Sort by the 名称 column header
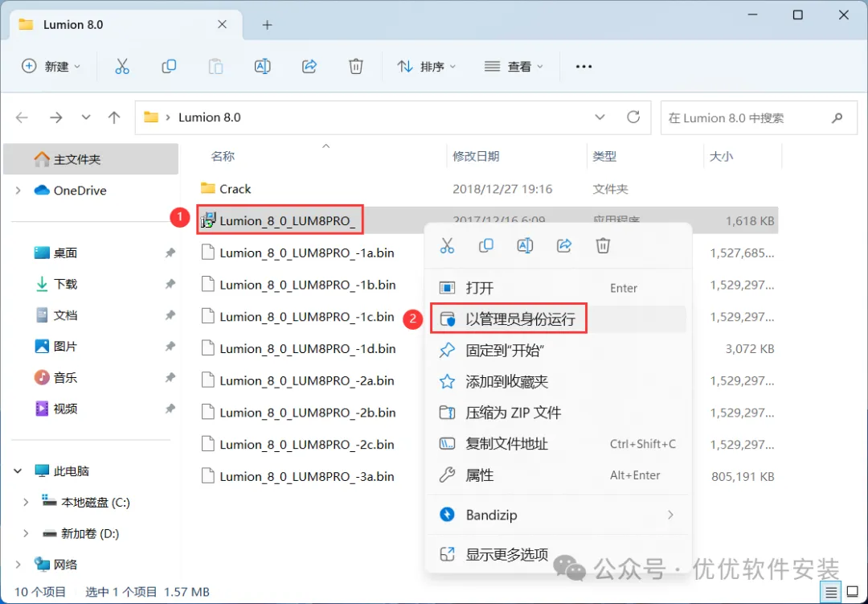Image resolution: width=868 pixels, height=604 pixels. tap(223, 157)
